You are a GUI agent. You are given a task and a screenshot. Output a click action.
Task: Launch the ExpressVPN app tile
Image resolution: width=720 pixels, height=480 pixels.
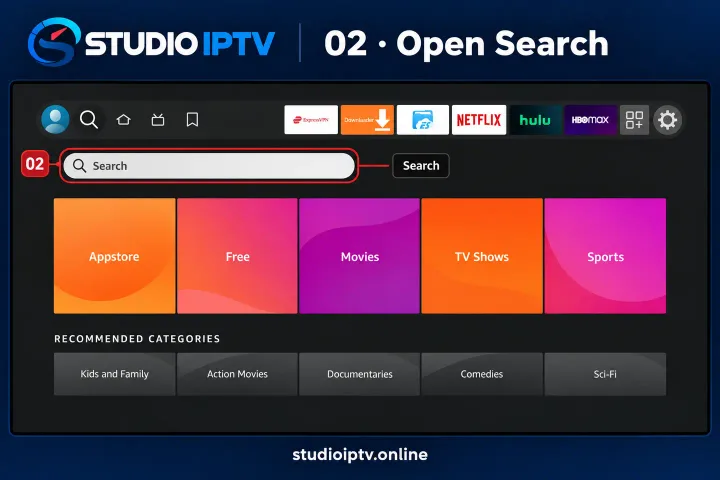(x=311, y=120)
